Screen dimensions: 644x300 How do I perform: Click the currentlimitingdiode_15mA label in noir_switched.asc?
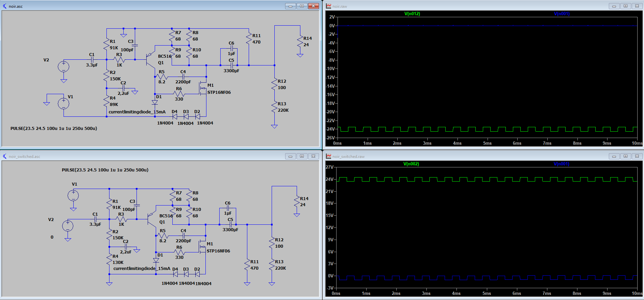click(x=142, y=269)
